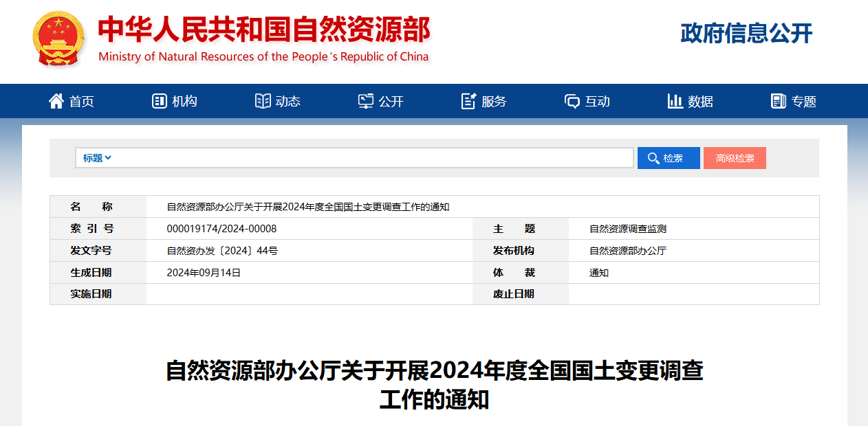Click the 公开 disclosure monitor icon

pos(364,100)
